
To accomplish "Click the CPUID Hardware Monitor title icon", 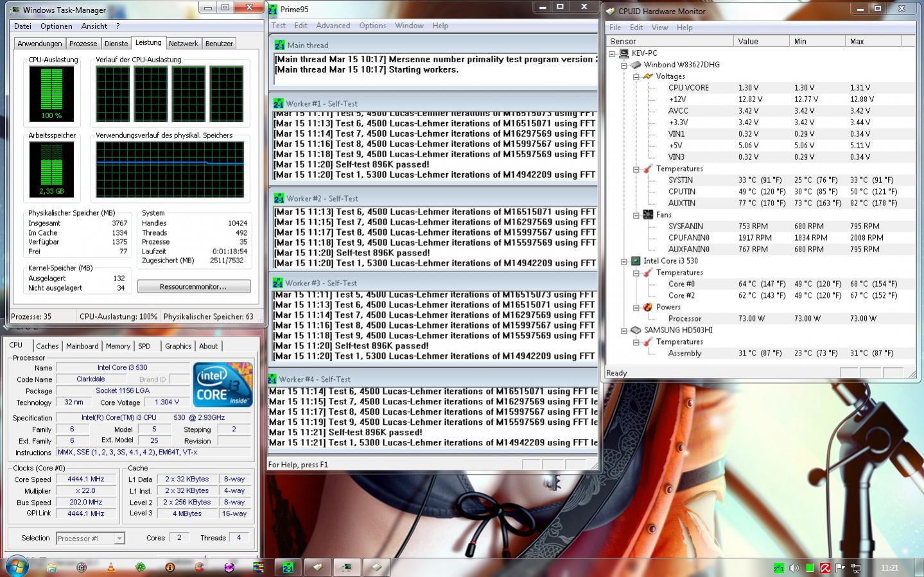I will point(611,11).
